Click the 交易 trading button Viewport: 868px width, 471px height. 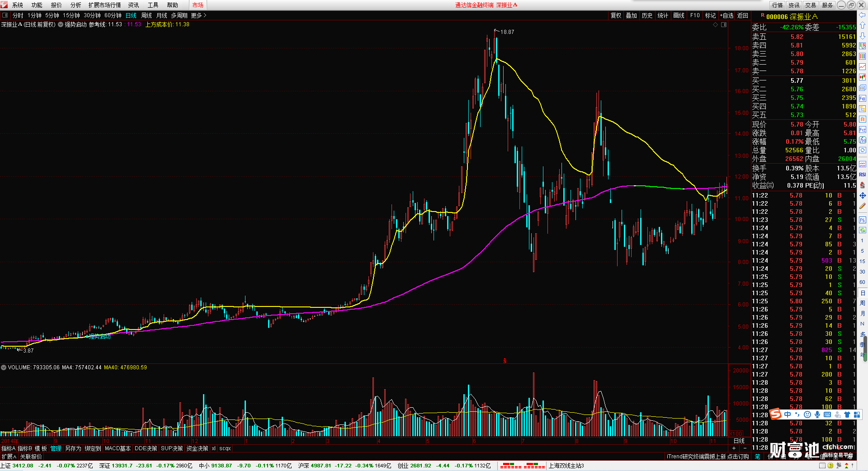tap(811, 5)
